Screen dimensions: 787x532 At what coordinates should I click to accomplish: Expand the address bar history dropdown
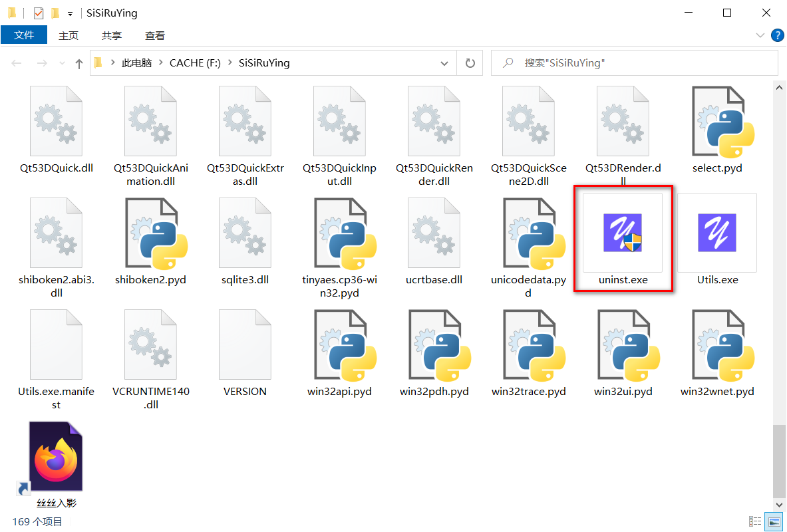tap(444, 63)
